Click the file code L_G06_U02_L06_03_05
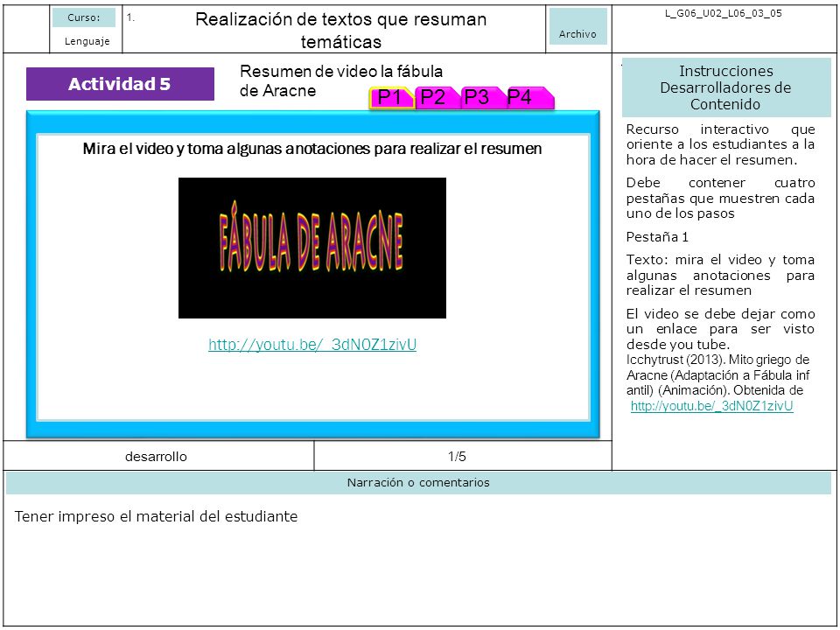Viewport: 840px width, 630px height. (724, 13)
